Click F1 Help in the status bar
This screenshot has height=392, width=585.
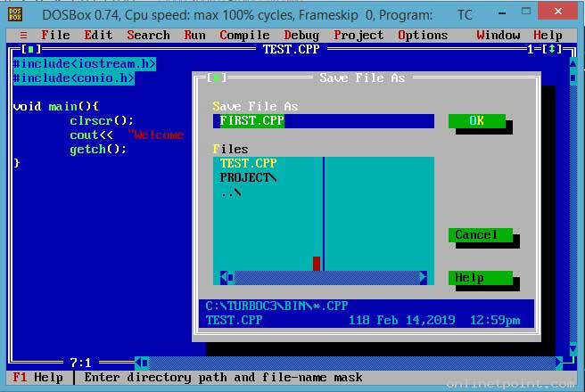tap(37, 377)
